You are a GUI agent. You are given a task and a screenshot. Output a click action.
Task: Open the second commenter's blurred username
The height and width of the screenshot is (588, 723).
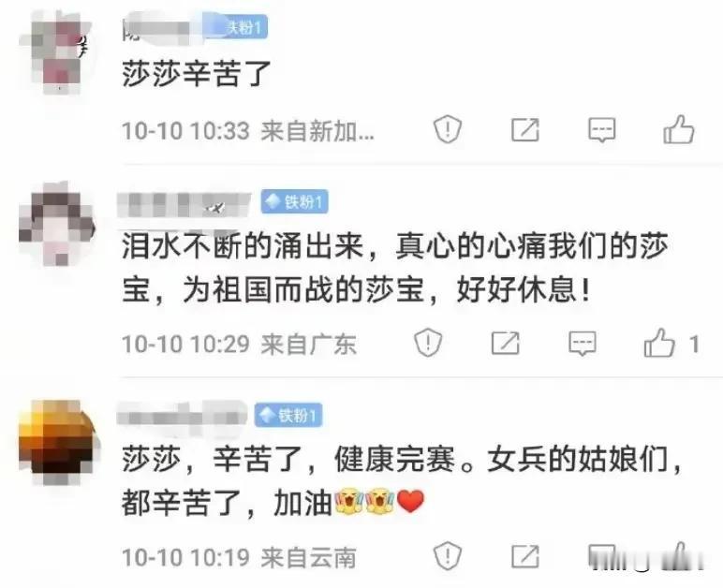184,205
